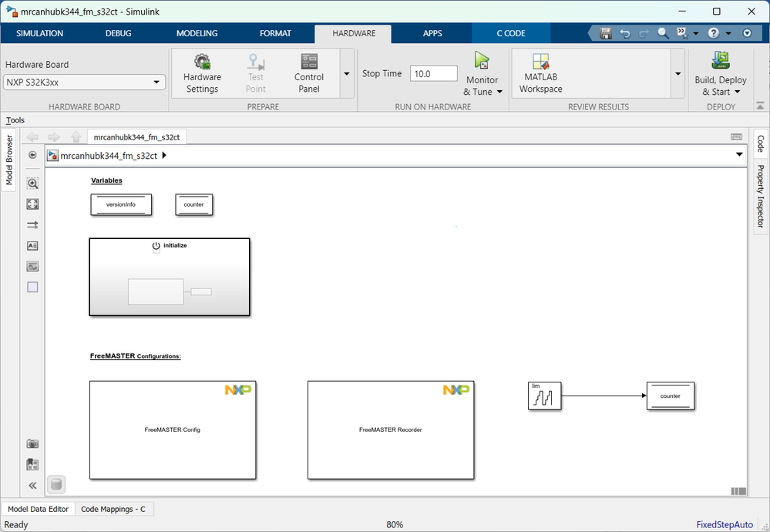
Task: Redo the last action
Action: [x=644, y=33]
